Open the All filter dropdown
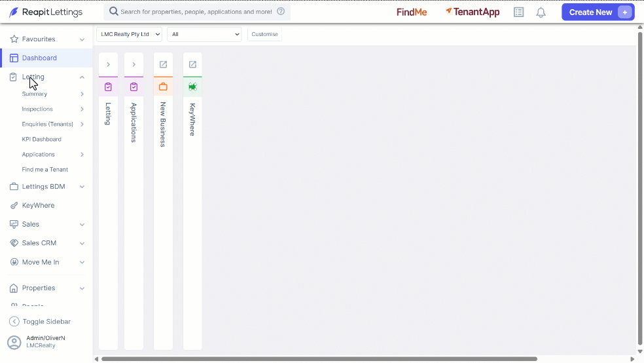Image resolution: width=644 pixels, height=363 pixels. (x=204, y=34)
